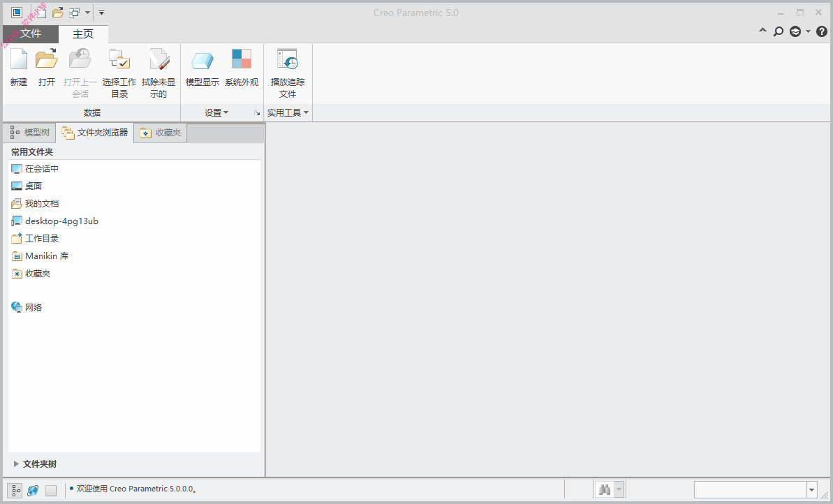Switch to the 收藏夹 navigator tab
Image resolution: width=833 pixels, height=504 pixels.
(161, 133)
